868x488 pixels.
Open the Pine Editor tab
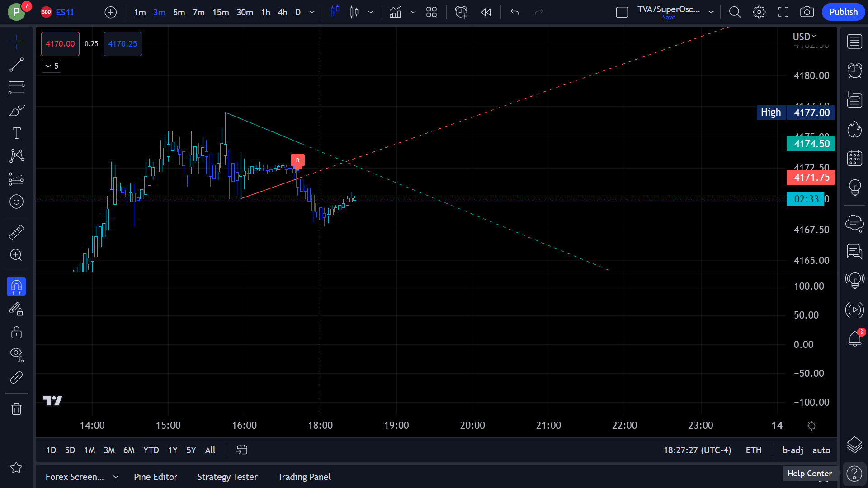click(x=156, y=477)
